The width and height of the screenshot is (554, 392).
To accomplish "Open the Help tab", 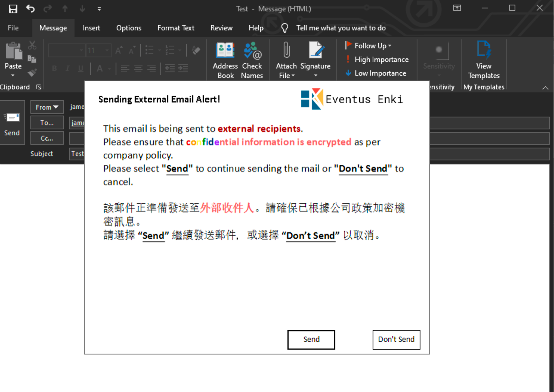I will tap(256, 28).
